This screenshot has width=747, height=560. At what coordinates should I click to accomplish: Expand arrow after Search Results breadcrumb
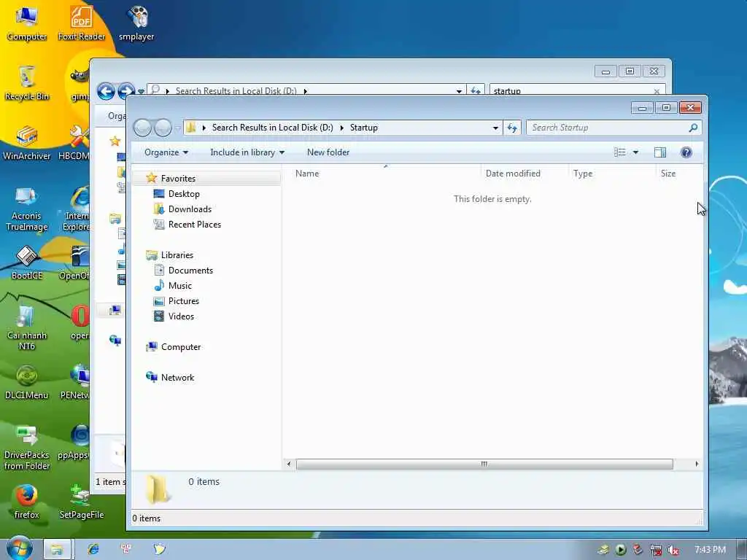(x=341, y=128)
